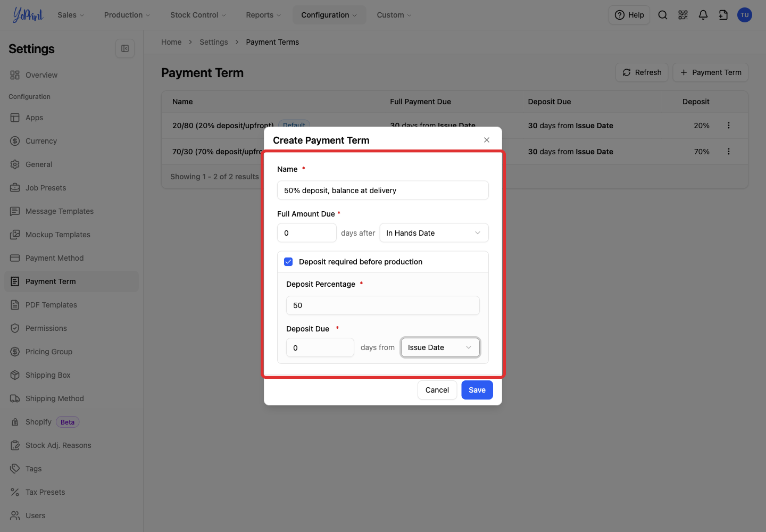Click the add Payment Term button
766x532 pixels.
[x=711, y=72]
